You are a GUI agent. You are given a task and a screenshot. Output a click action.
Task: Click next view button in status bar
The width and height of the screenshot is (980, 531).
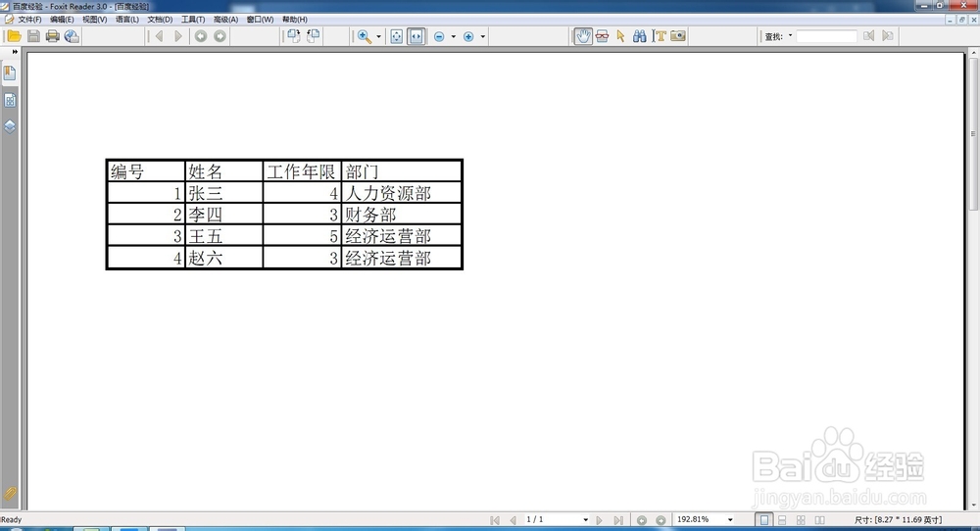(x=661, y=520)
